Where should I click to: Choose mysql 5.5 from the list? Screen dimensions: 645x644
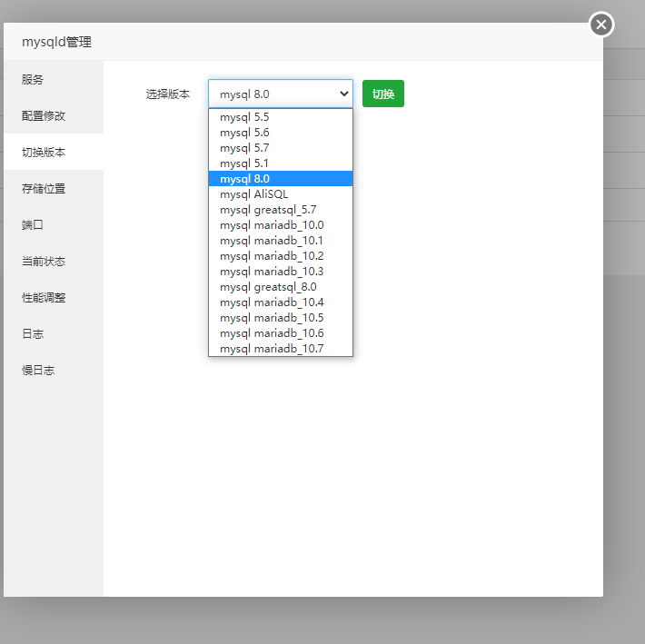pos(281,117)
